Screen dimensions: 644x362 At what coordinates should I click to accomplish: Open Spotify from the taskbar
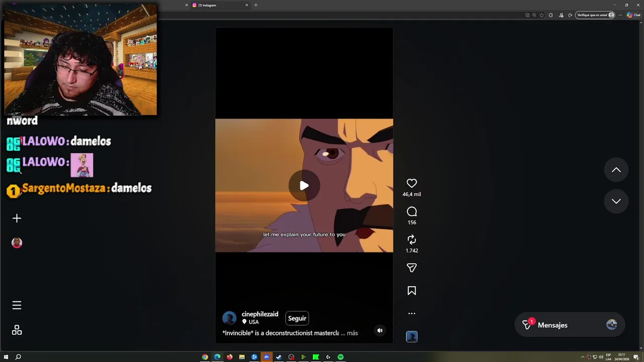pyautogui.click(x=341, y=357)
